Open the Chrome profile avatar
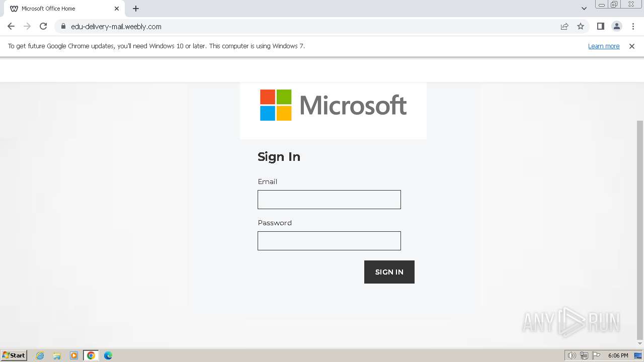The width and height of the screenshot is (644, 362). tap(616, 26)
